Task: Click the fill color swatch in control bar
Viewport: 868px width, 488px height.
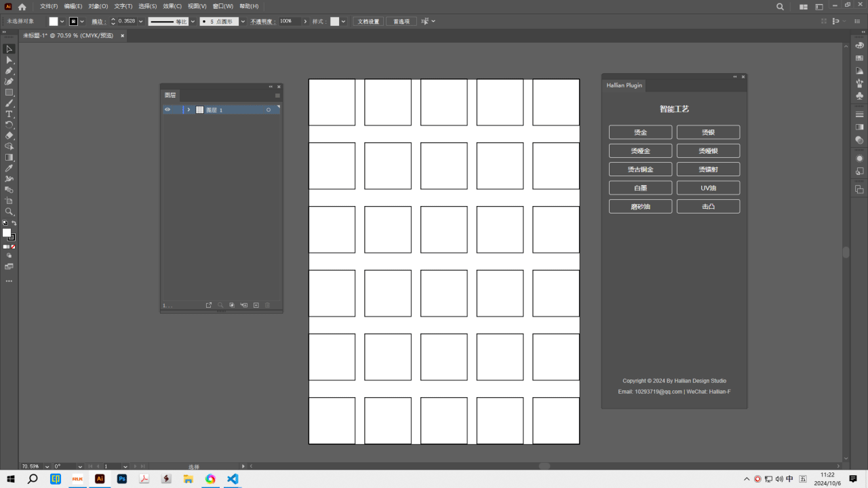Action: (54, 22)
